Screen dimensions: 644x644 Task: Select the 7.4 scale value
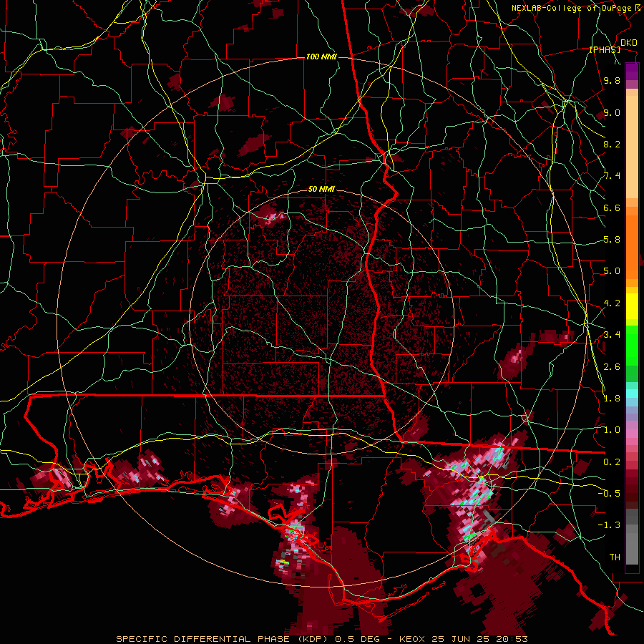612,176
